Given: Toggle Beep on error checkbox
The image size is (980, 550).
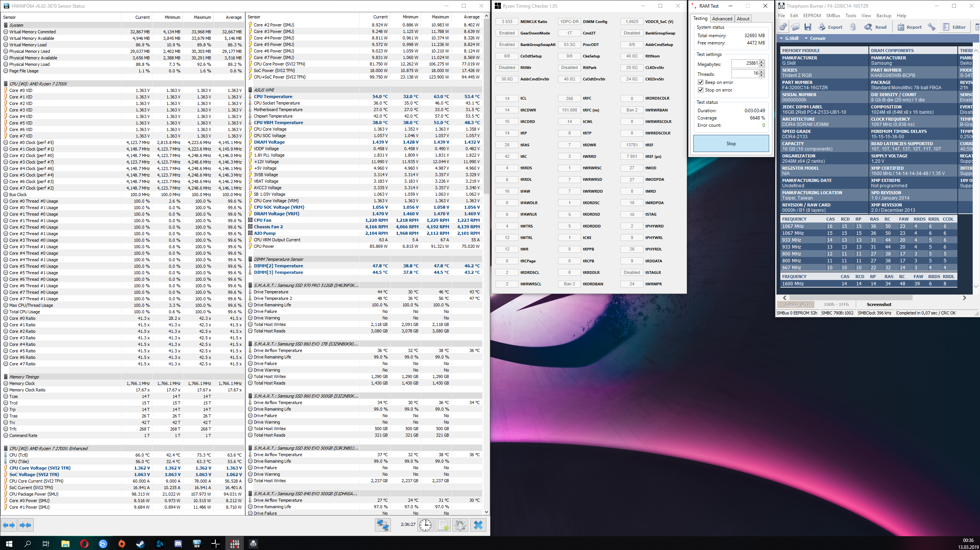Looking at the screenshot, I should 701,82.
